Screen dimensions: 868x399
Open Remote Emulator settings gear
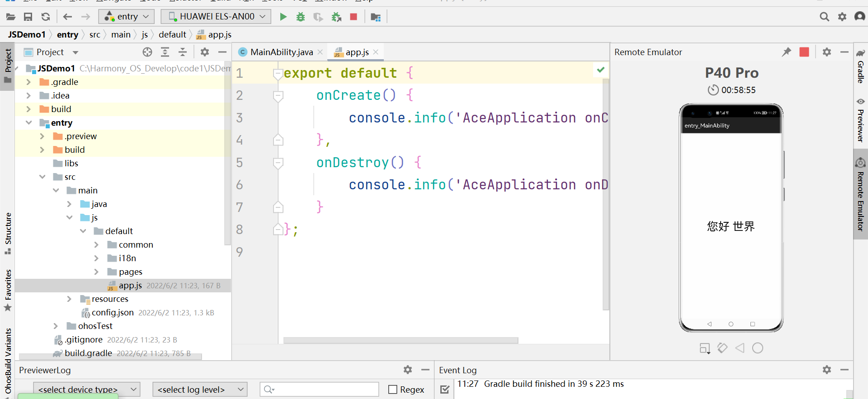pyautogui.click(x=827, y=52)
